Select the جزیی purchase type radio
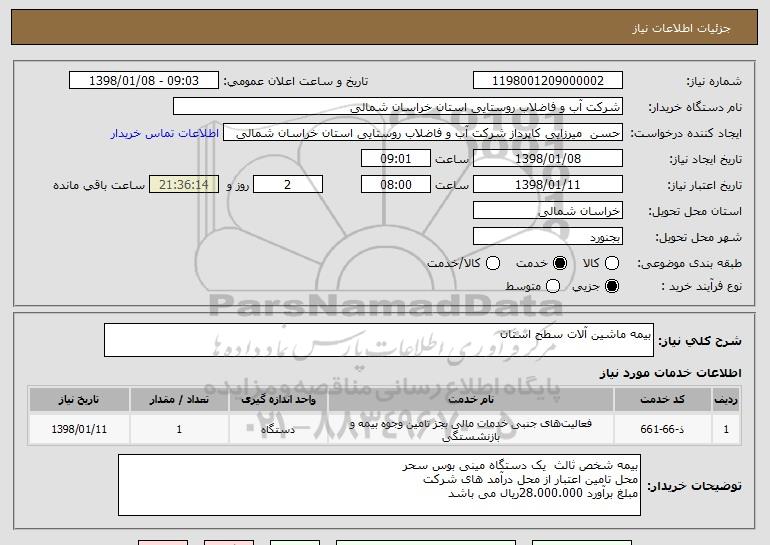 point(612,286)
